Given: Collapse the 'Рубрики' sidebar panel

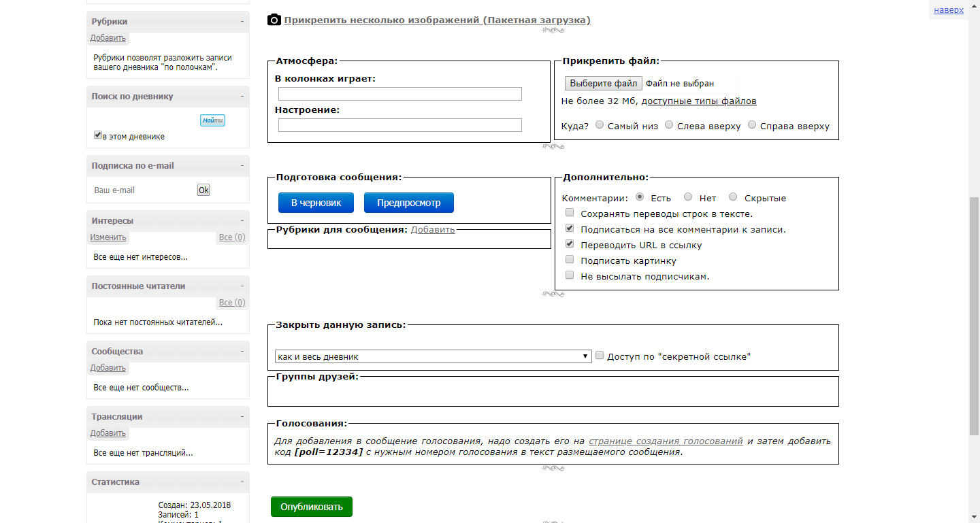Looking at the screenshot, I should pyautogui.click(x=242, y=21).
